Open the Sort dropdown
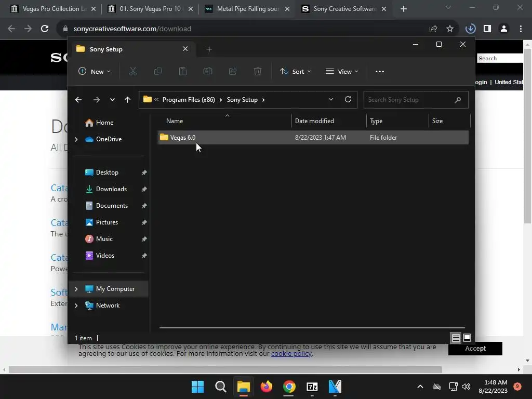532x399 pixels. (x=295, y=72)
